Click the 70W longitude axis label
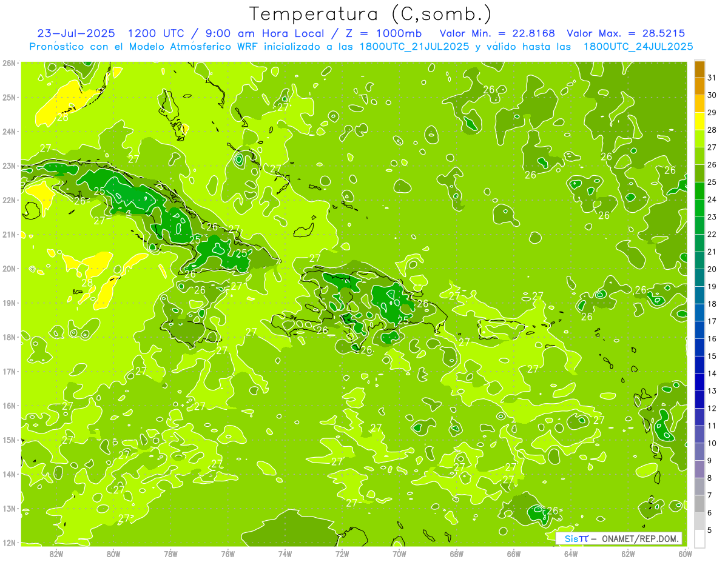 [399, 554]
